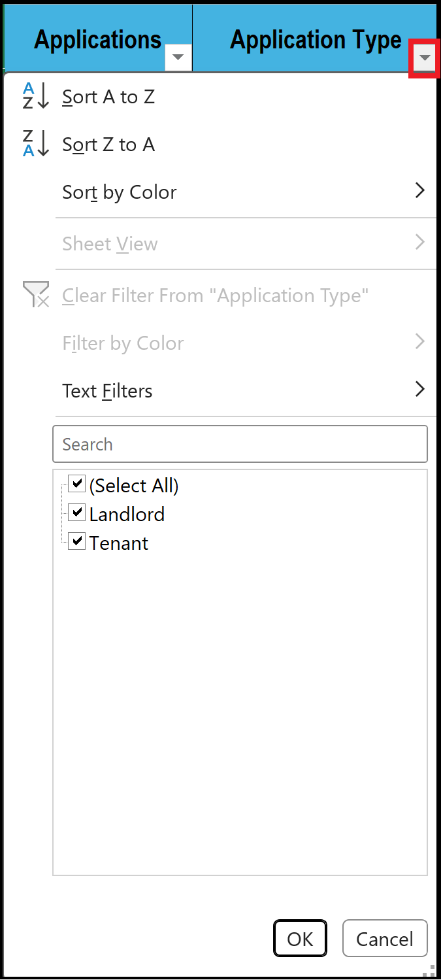Select the Filter by Color menu entry
Image resolution: width=441 pixels, height=980 pixels.
pyautogui.click(x=123, y=343)
